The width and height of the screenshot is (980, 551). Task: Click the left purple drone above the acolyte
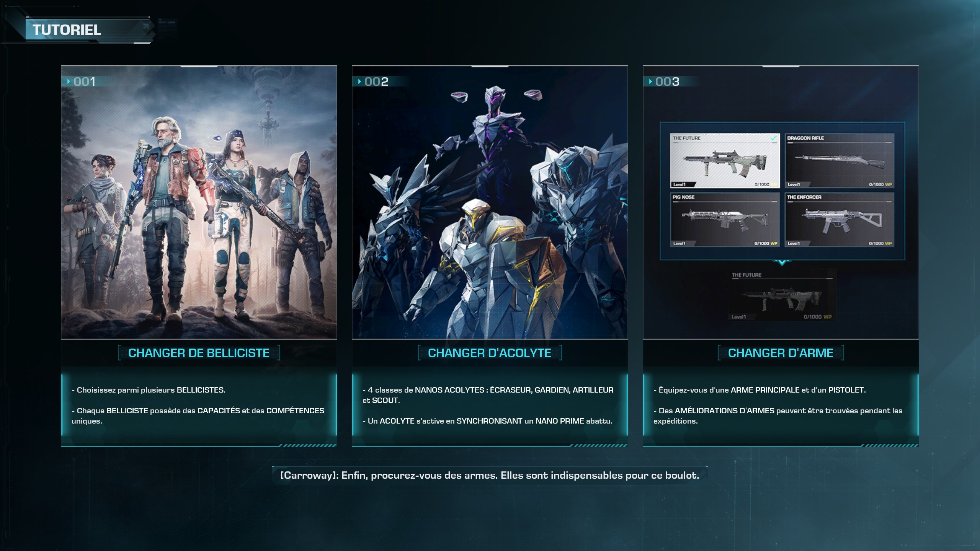point(458,96)
